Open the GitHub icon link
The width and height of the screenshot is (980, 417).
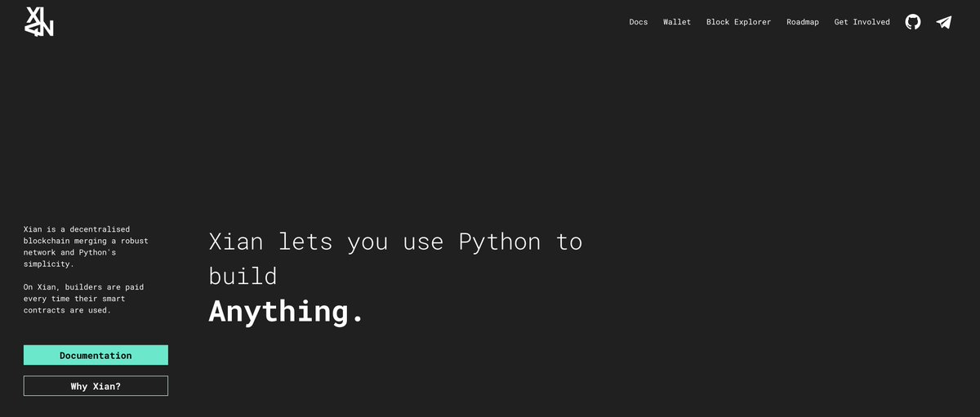tap(913, 22)
